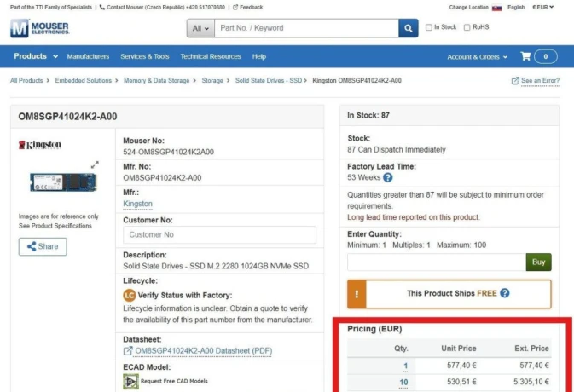This screenshot has width=574, height=392.
Task: Go to All Products breadcrumb
Action: coord(26,80)
